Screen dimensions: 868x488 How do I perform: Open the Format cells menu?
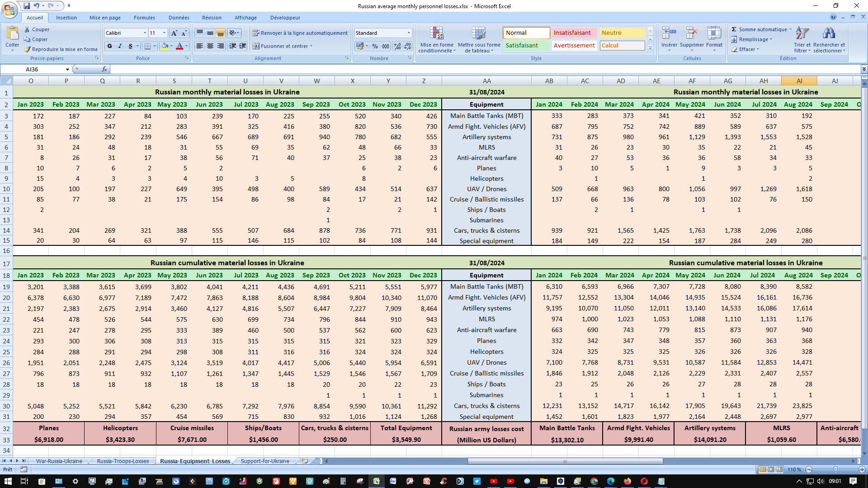(x=714, y=39)
